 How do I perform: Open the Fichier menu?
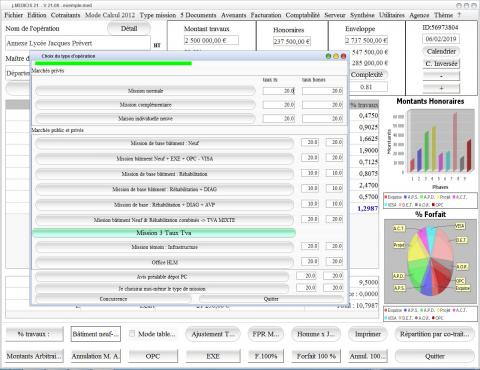[14, 15]
